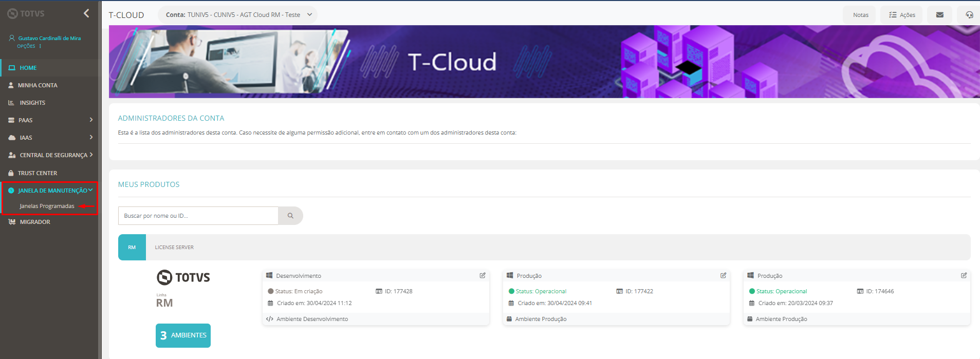Click the PAAS server icon
This screenshot has height=359, width=980.
tap(11, 120)
